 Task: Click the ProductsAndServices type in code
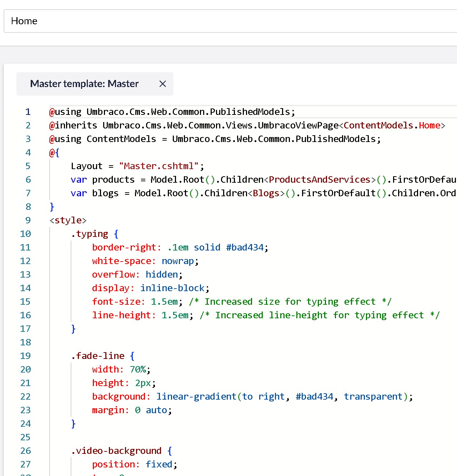pyautogui.click(x=320, y=180)
